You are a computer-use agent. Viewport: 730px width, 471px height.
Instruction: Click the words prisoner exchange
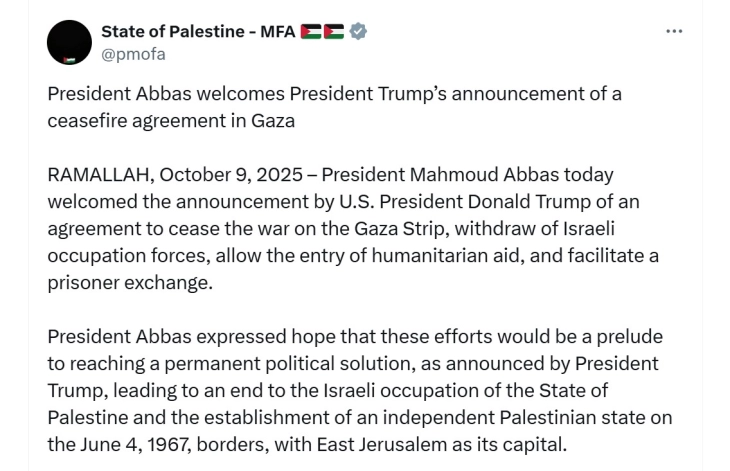[130, 283]
